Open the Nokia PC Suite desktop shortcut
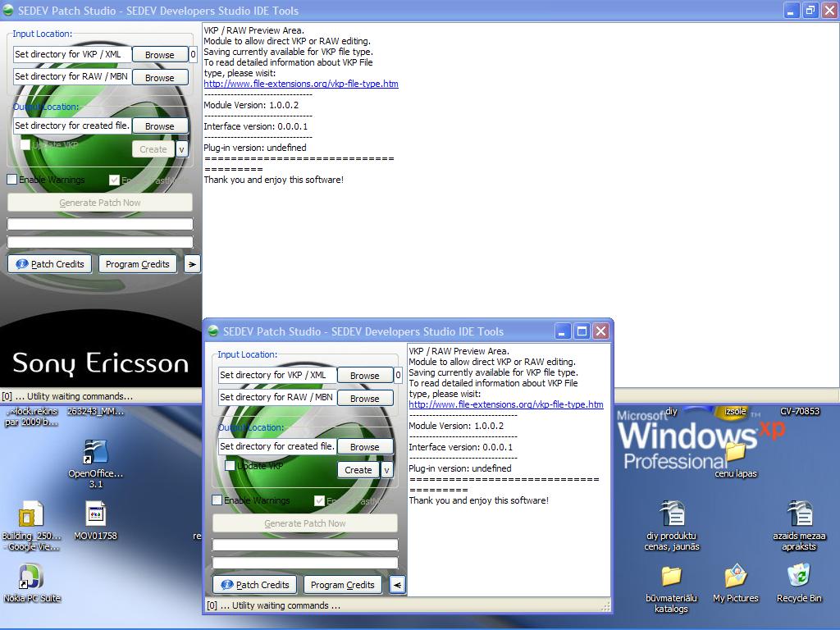The width and height of the screenshot is (840, 630). coord(31,577)
